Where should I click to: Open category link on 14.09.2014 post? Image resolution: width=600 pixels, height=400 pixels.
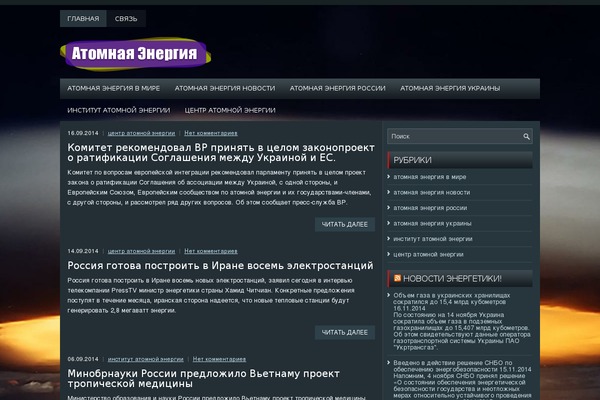coord(141,251)
